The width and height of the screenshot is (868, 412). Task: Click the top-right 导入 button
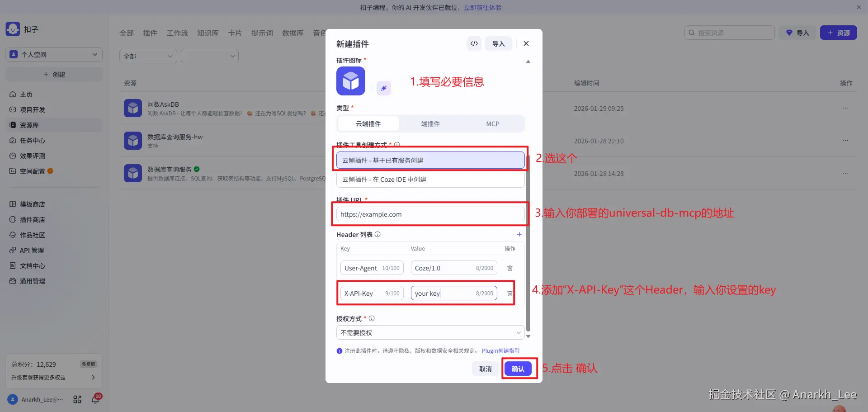tap(797, 33)
